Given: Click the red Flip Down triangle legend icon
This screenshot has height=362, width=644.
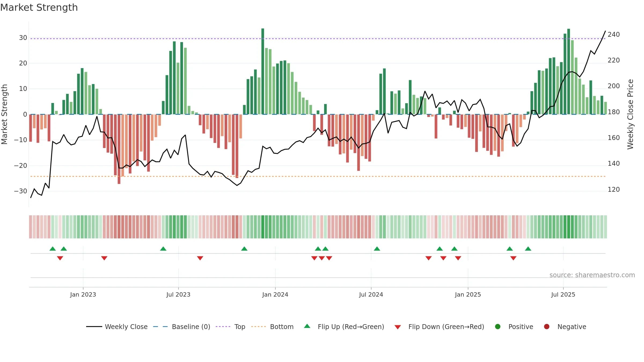Looking at the screenshot, I should [398, 327].
